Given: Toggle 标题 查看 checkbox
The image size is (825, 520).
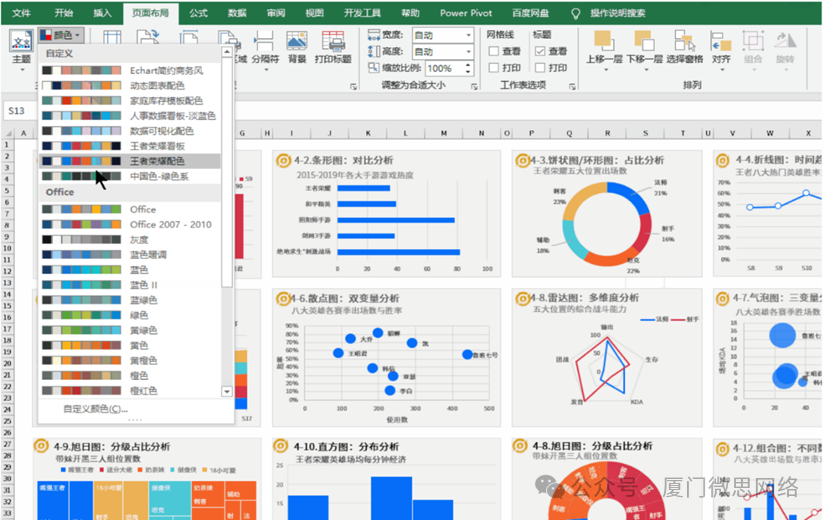Looking at the screenshot, I should click(x=540, y=51).
